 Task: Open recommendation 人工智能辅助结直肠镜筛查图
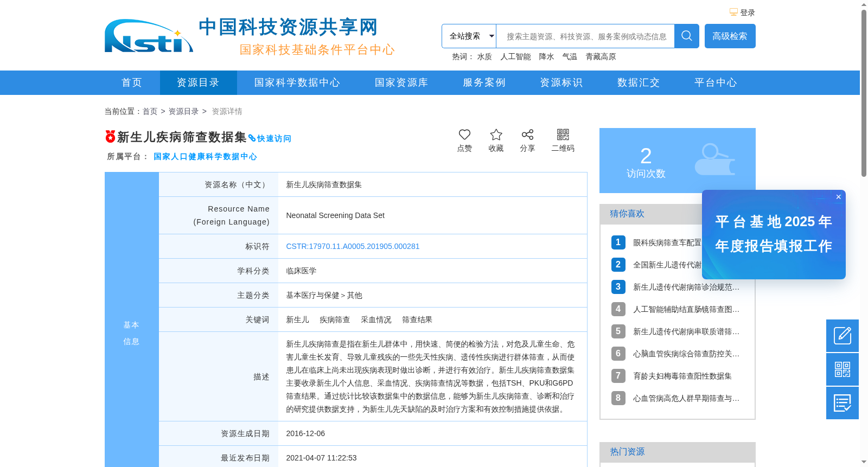pos(686,309)
